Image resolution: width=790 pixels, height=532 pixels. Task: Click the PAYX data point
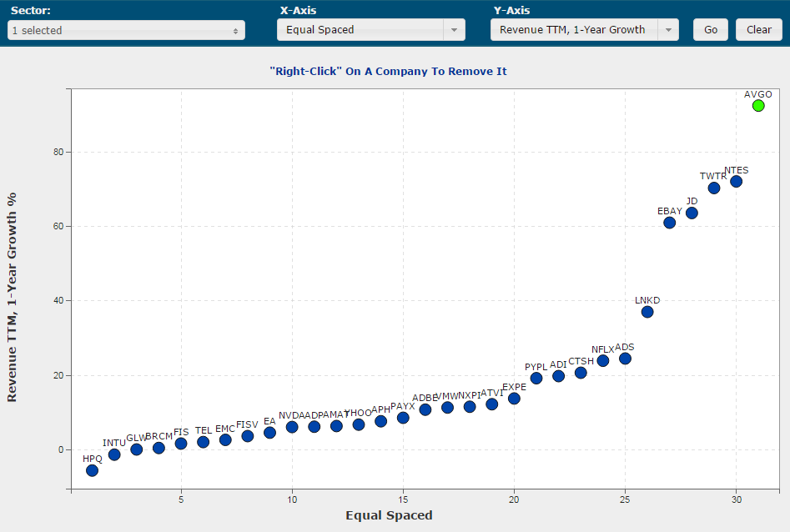tap(403, 418)
